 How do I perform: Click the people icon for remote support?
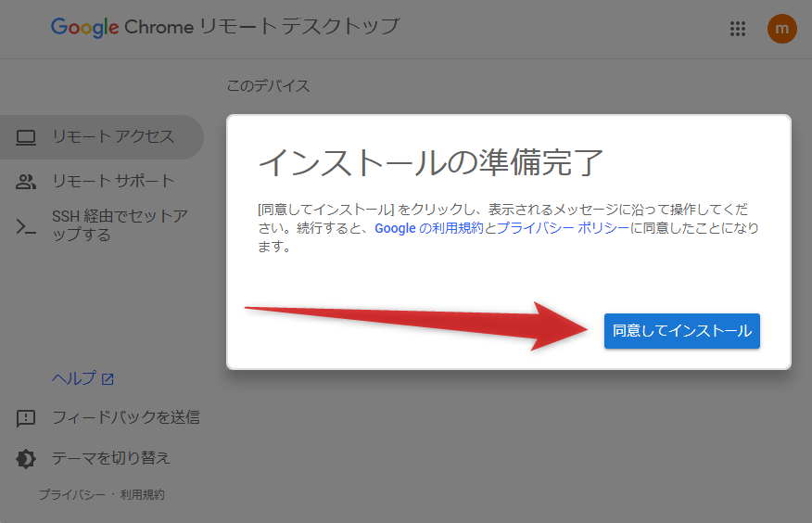(26, 182)
